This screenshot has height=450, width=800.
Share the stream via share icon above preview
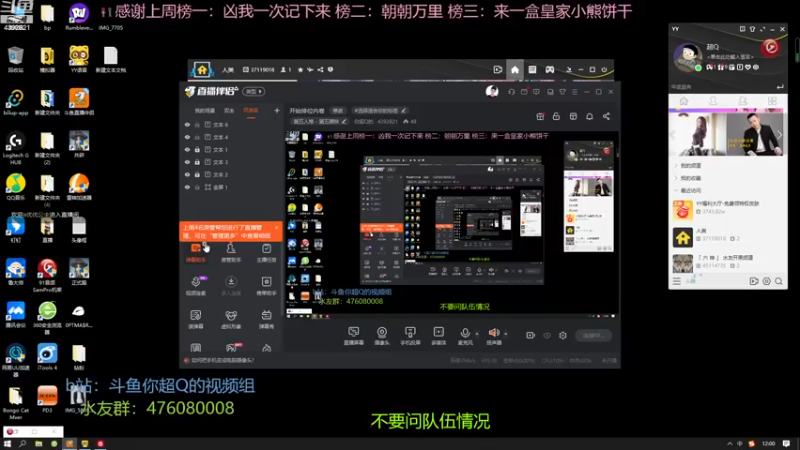(606, 116)
